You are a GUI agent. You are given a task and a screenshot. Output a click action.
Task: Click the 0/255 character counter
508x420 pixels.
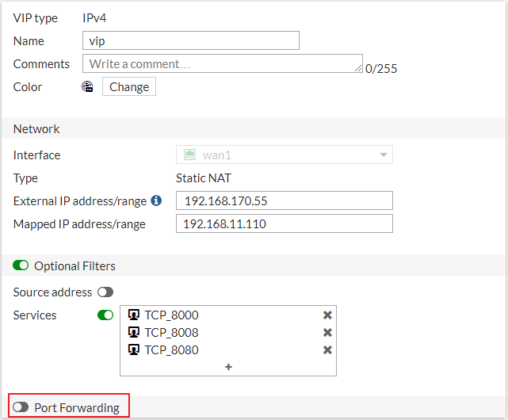click(381, 68)
